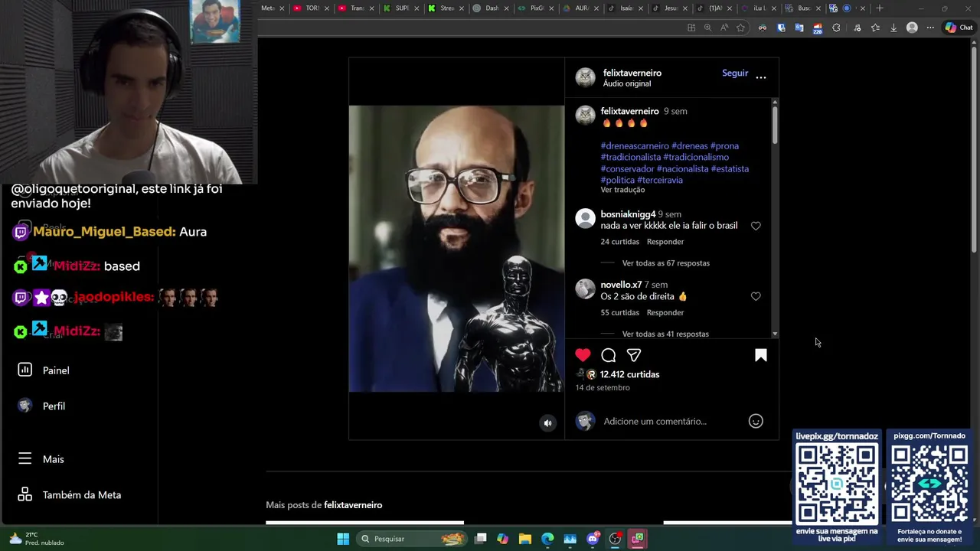Reply to bosniaknigg4's comment
Viewport: 980px width, 551px height.
[x=665, y=242]
